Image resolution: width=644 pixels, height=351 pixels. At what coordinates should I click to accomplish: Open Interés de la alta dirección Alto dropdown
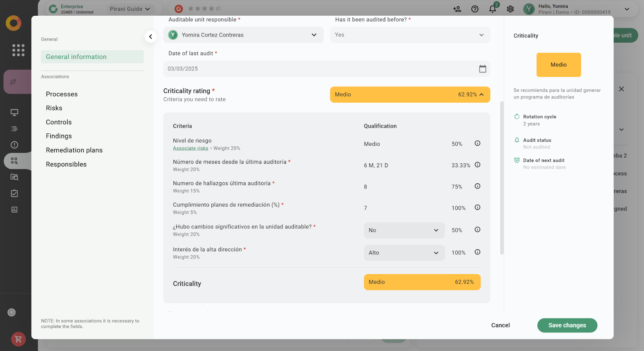tap(404, 253)
